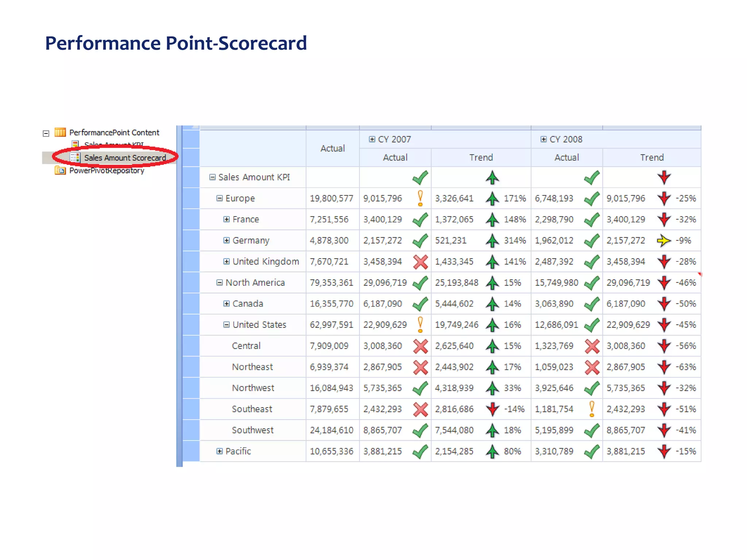Click Central CY 2008 red X indicator

pos(592,346)
